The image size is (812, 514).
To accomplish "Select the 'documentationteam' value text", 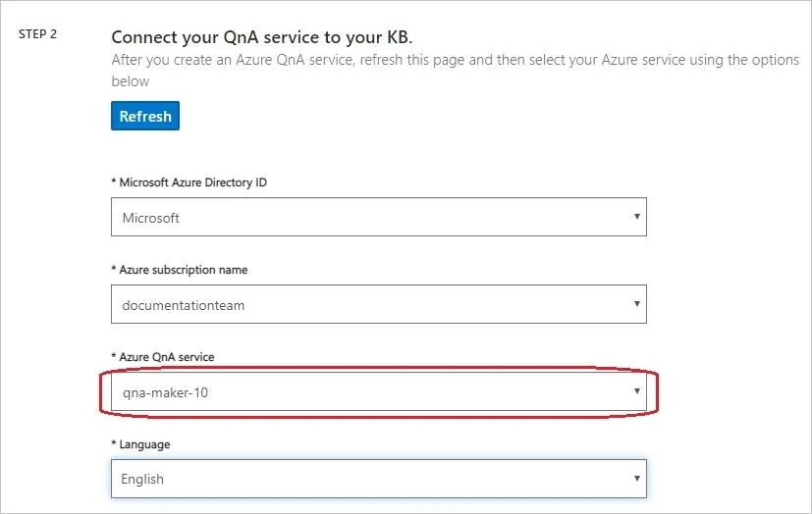I will [184, 306].
